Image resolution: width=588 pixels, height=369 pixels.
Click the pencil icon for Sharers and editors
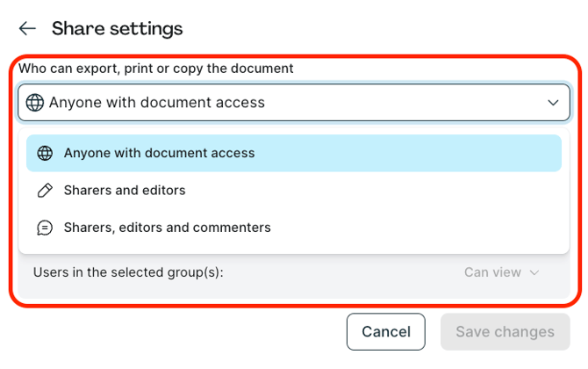45,191
